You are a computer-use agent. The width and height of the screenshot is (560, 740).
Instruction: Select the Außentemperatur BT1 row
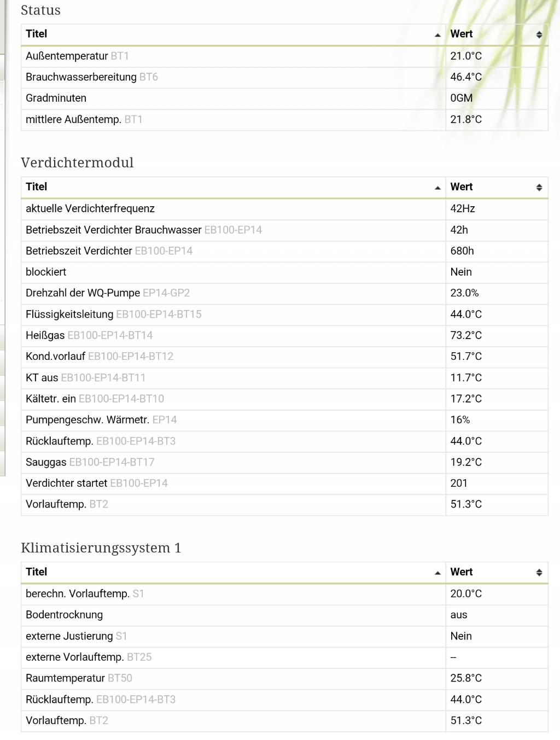(284, 56)
